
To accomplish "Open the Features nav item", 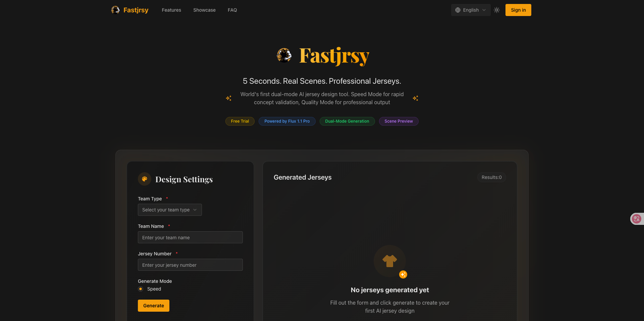I will point(171,10).
